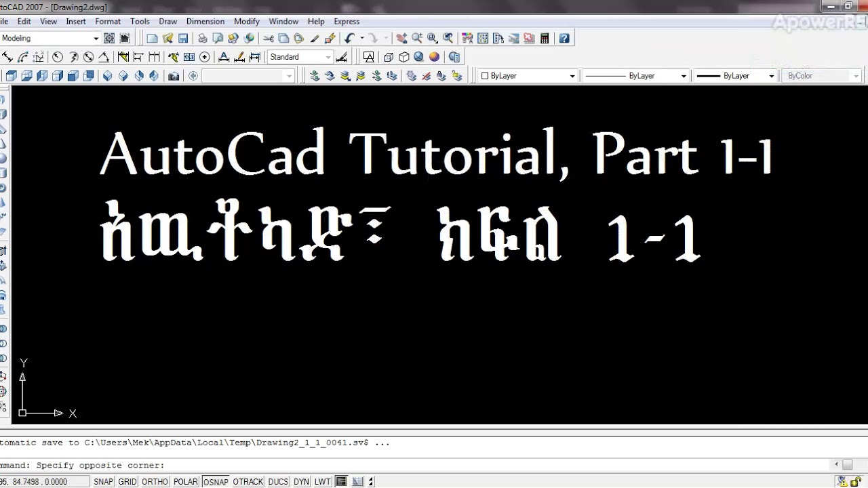
Task: Toggle DUCS dynamic UCS
Action: (x=278, y=482)
